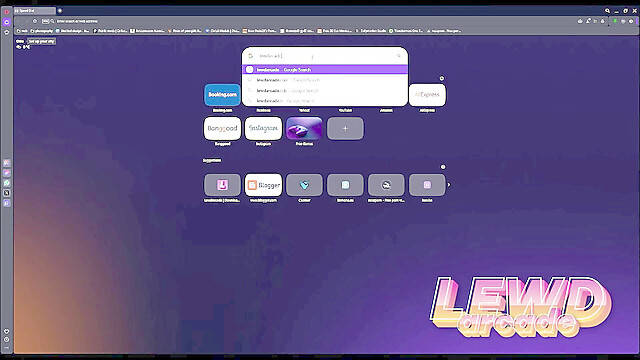The width and height of the screenshot is (640, 360).
Task: Click the VPN badge in the address bar
Action: click(x=45, y=21)
